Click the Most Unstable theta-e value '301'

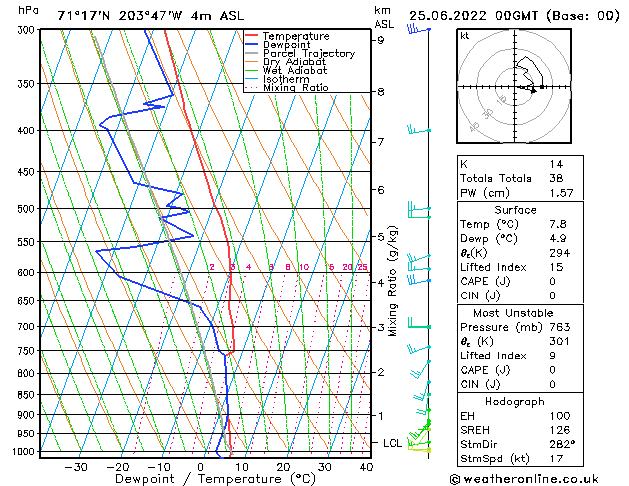coord(560,341)
